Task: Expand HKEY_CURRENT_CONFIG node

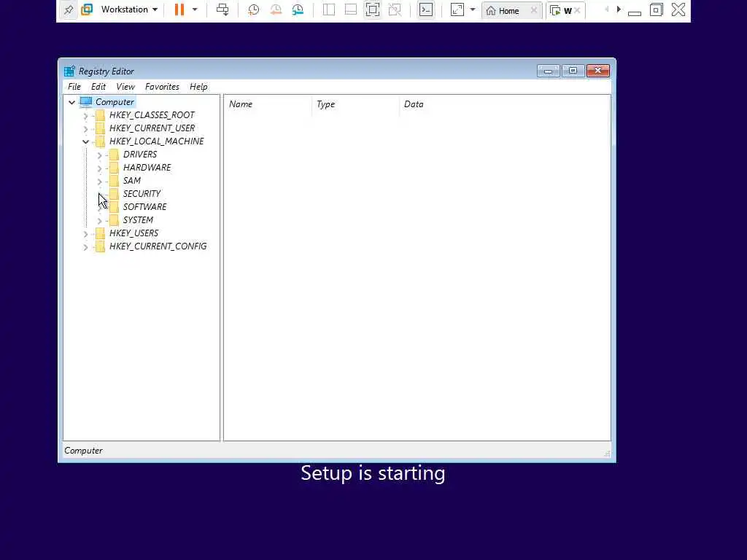Action: click(85, 247)
